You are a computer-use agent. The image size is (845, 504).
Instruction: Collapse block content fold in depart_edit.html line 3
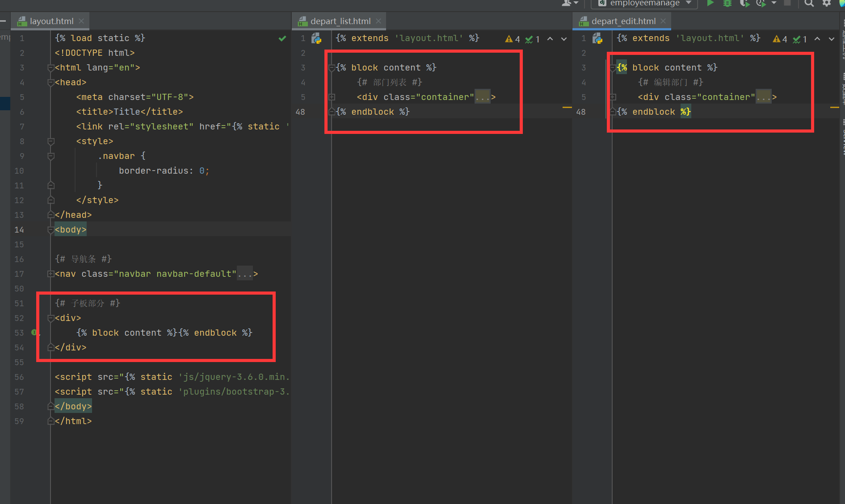(x=613, y=68)
